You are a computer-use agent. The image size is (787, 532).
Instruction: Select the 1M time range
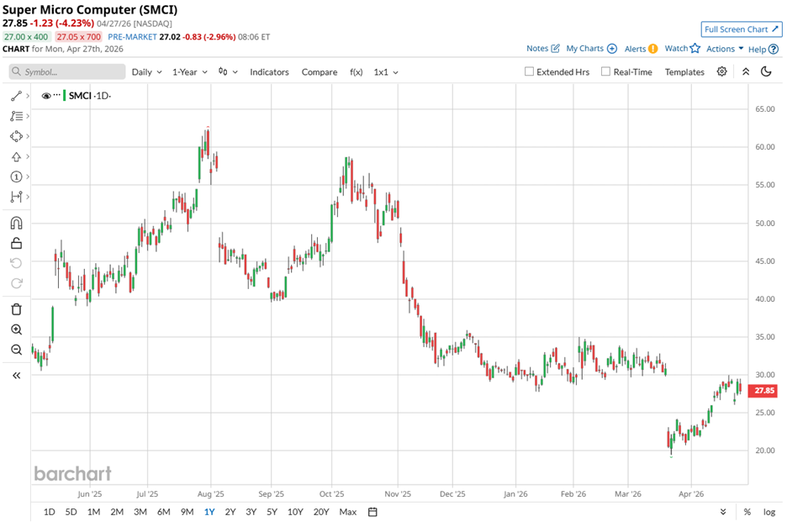[x=93, y=512]
